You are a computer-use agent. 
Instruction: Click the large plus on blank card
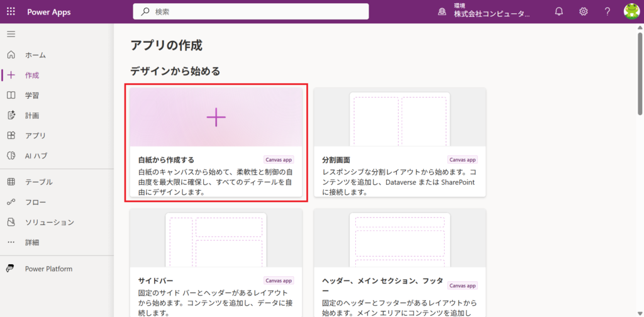[x=216, y=118]
